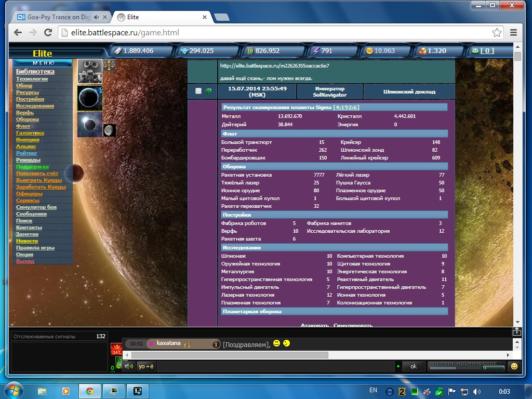
Task: Select the small moon thumbnail
Action: pyautogui.click(x=110, y=130)
